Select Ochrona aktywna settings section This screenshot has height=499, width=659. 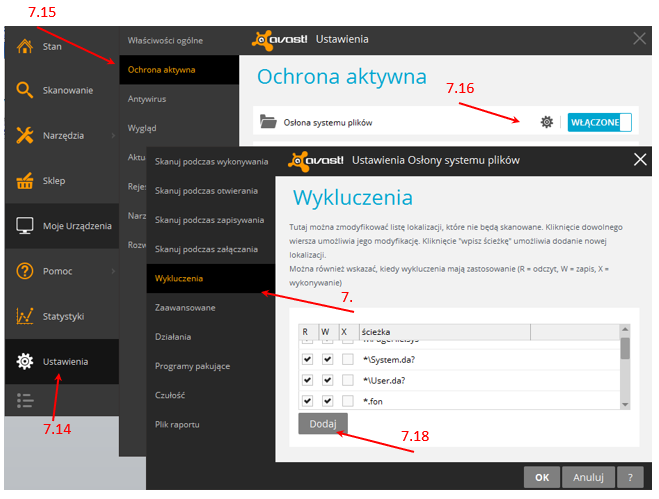(x=179, y=70)
